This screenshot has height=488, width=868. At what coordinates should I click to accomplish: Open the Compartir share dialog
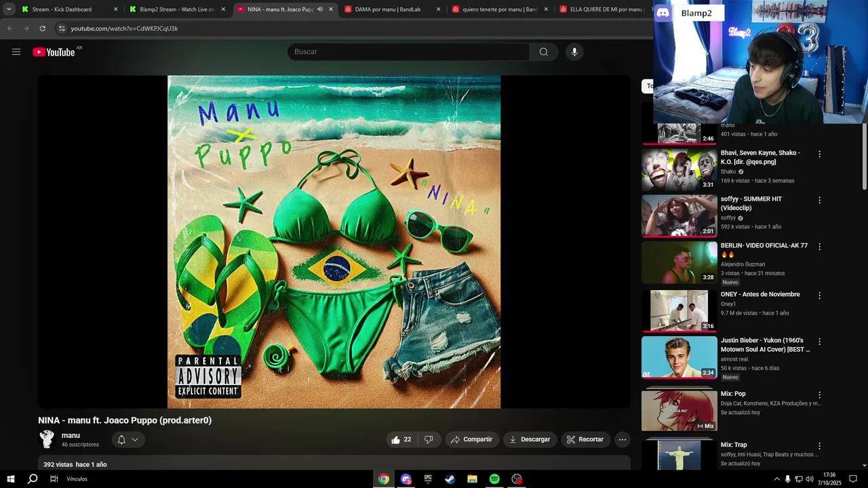pyautogui.click(x=472, y=439)
